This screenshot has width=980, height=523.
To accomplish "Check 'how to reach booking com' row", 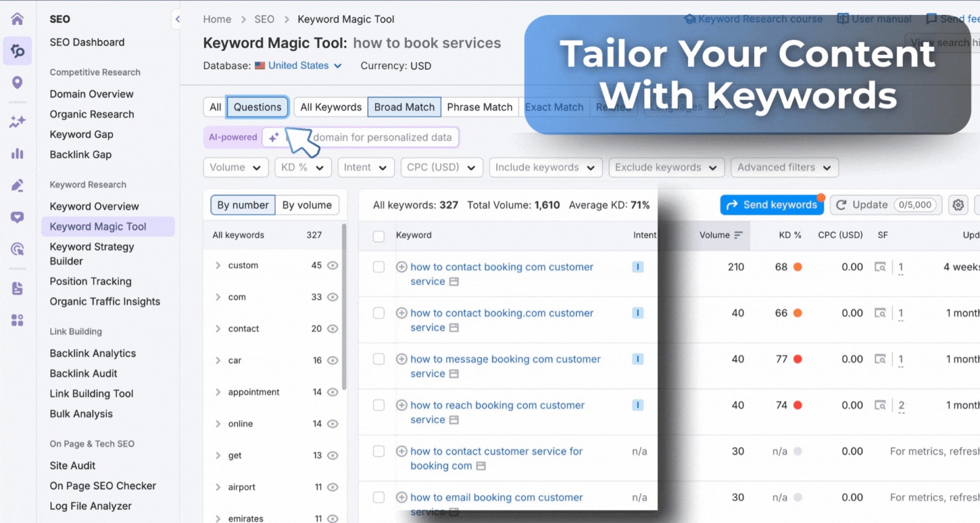I will (x=379, y=405).
